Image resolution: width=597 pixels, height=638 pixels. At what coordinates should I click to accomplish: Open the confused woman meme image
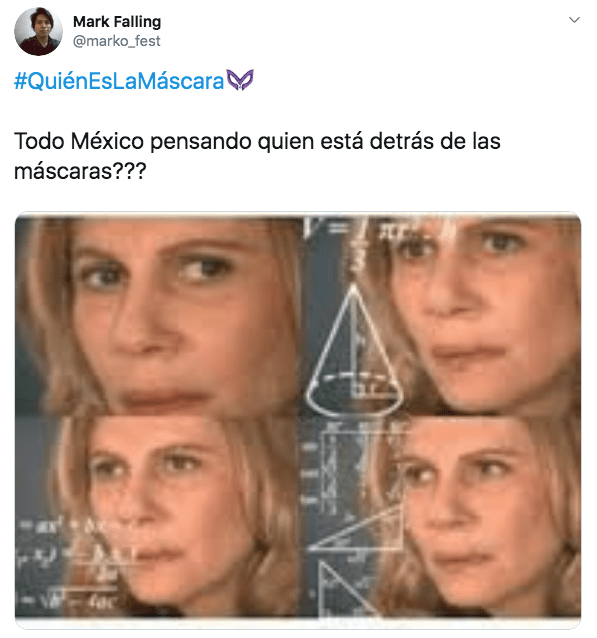pos(298,417)
